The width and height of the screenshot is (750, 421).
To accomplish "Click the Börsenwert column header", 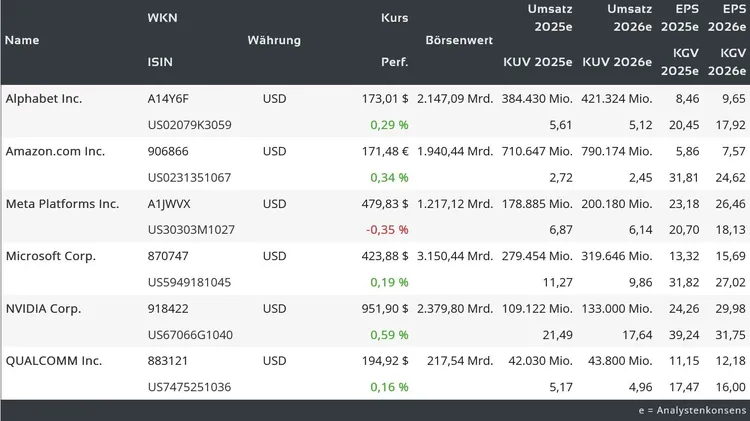I will pyautogui.click(x=459, y=40).
